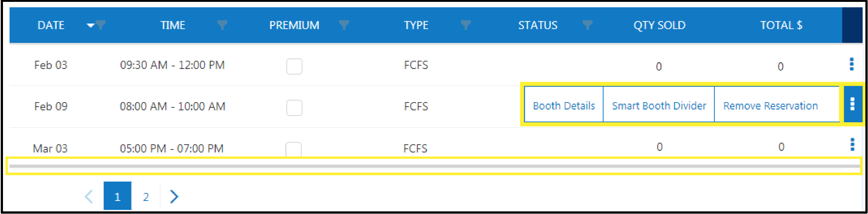The image size is (868, 214).
Task: Go to next page using right chevron
Action: coord(174,196)
